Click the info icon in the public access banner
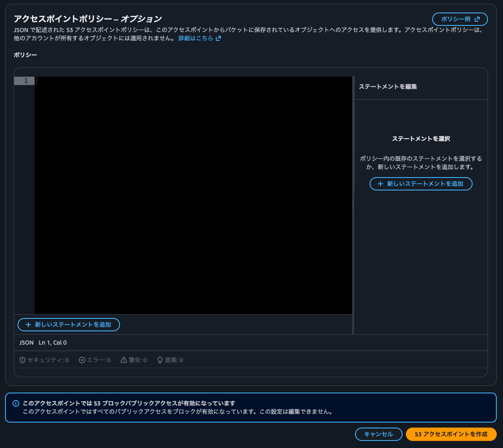This screenshot has width=503, height=448. 16,403
